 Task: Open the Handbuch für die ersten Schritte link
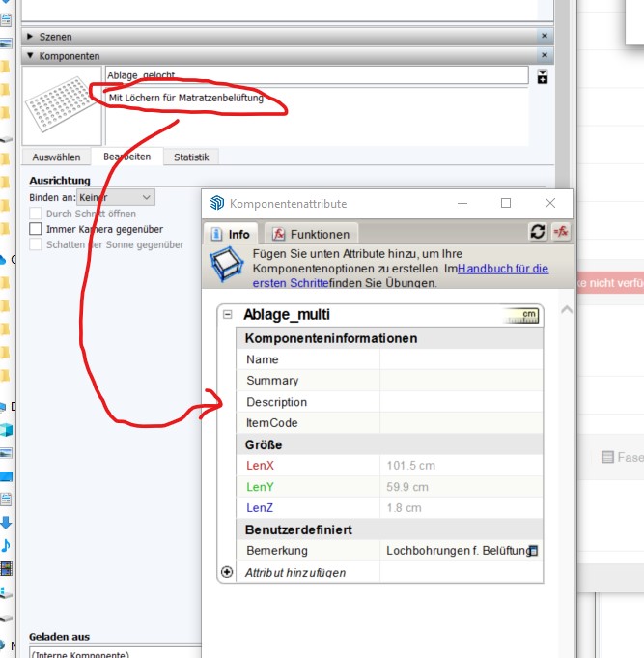click(x=503, y=270)
